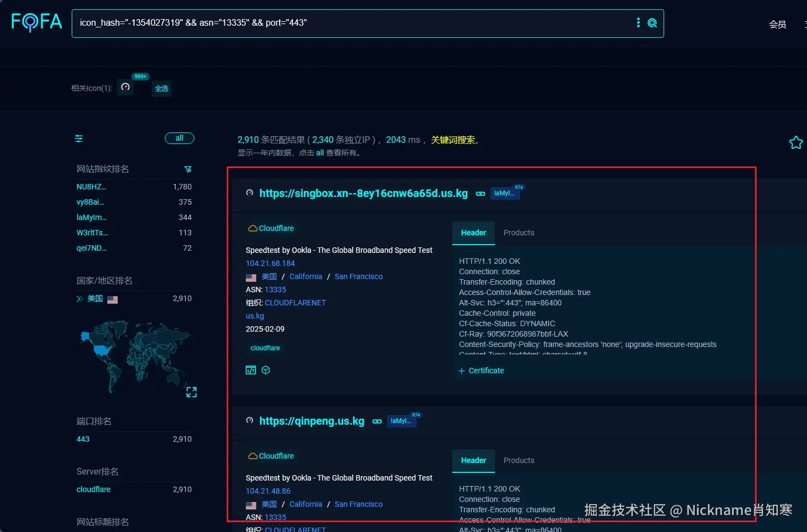This screenshot has width=807, height=532.
Task: Switch to Header tab in qinpeng result
Action: [474, 460]
